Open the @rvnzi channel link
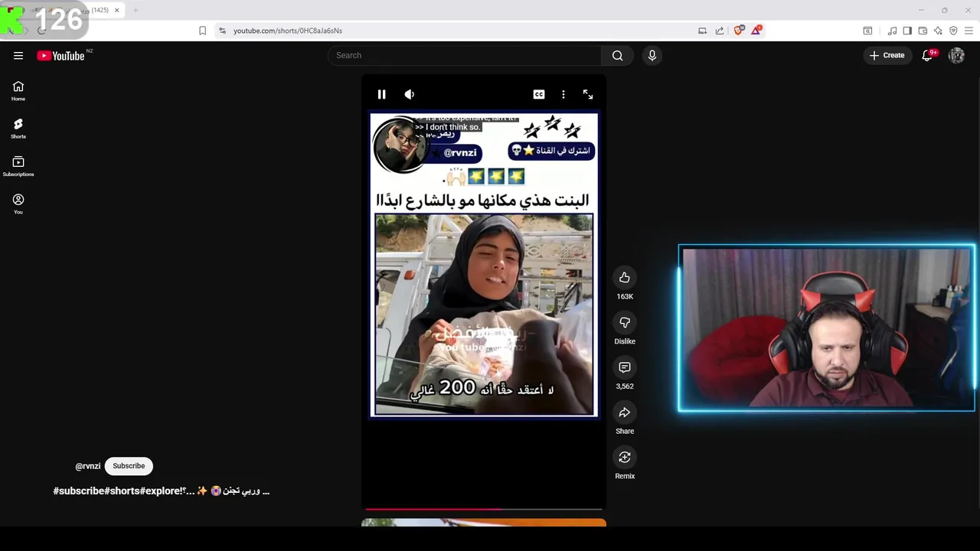The width and height of the screenshot is (980, 551). pyautogui.click(x=87, y=466)
